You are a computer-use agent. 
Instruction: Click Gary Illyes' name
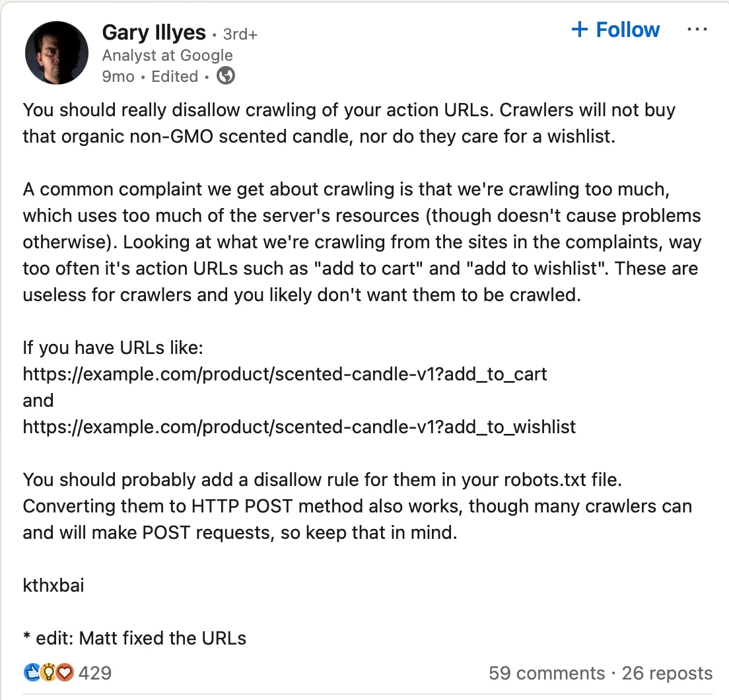pyautogui.click(x=154, y=32)
